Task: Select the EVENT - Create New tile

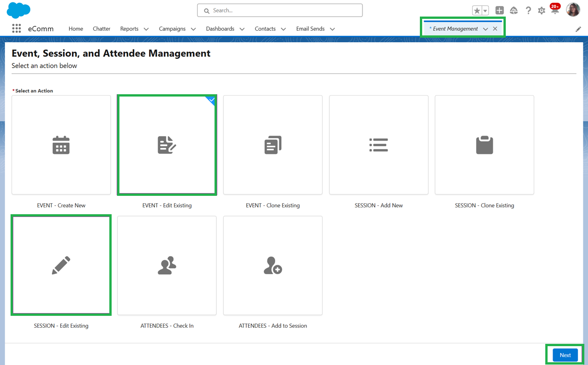Action: 61,145
